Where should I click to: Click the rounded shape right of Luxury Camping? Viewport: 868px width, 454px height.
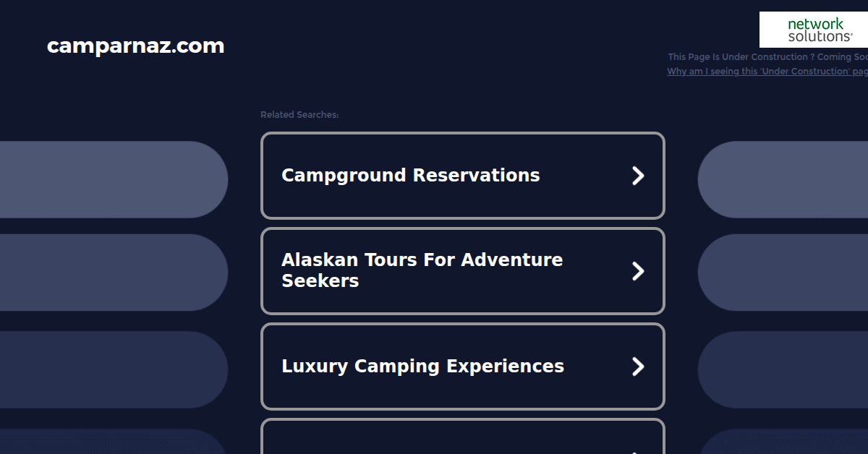[783, 370]
